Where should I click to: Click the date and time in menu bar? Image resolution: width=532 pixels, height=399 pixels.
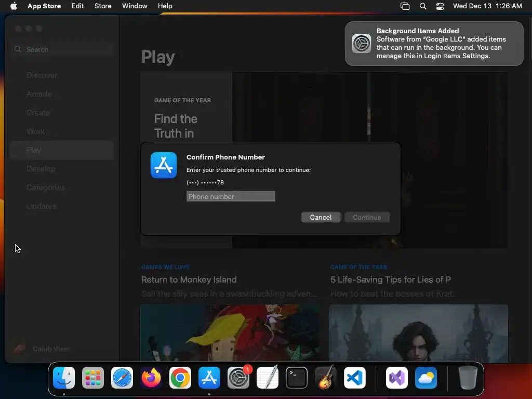(x=487, y=6)
